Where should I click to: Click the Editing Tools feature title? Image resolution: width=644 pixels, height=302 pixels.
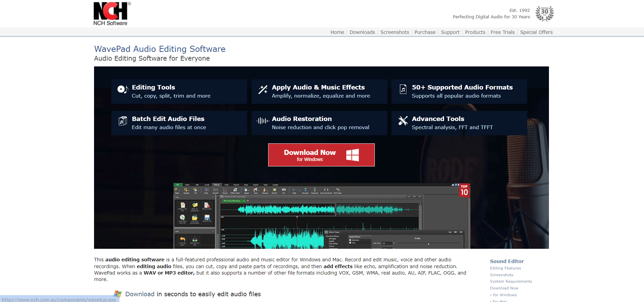click(153, 87)
